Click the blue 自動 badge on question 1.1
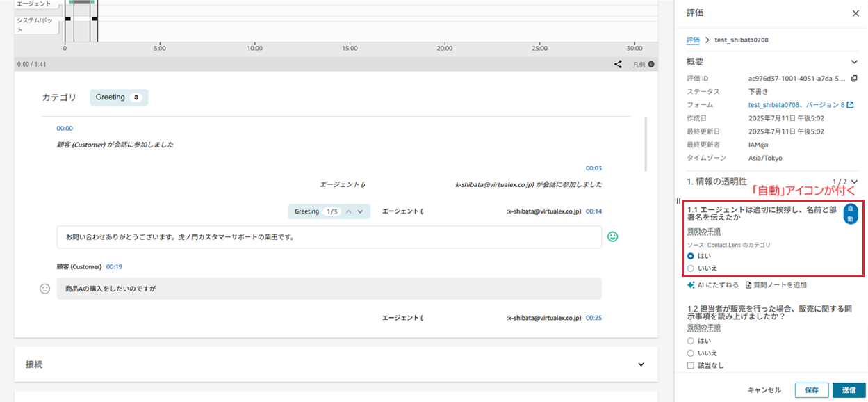This screenshot has height=402, width=868. (851, 214)
